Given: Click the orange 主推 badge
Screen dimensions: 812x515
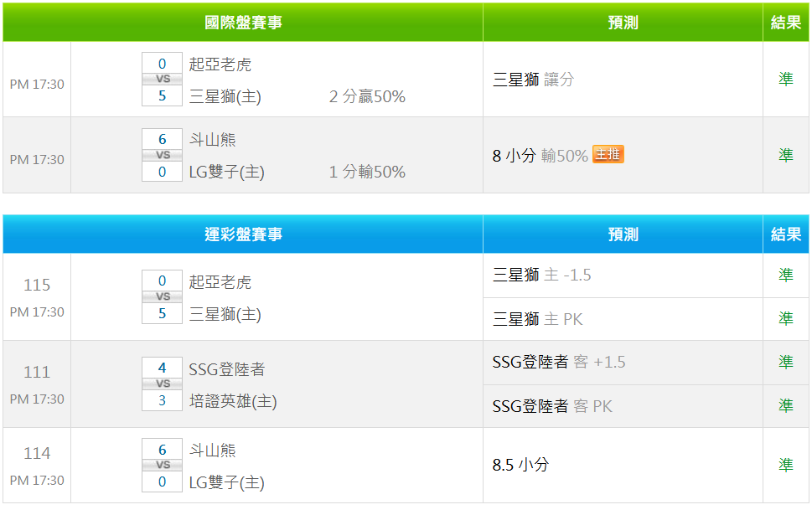Looking at the screenshot, I should point(608,155).
